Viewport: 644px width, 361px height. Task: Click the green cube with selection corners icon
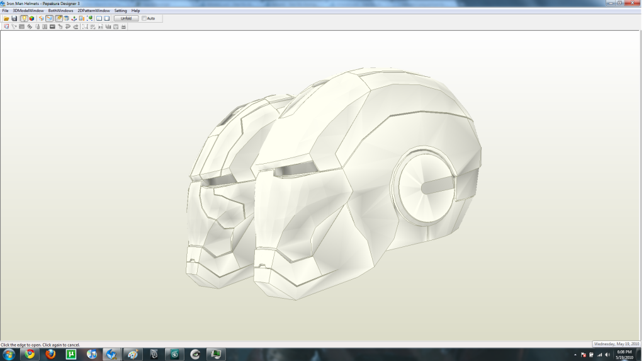[x=89, y=18]
